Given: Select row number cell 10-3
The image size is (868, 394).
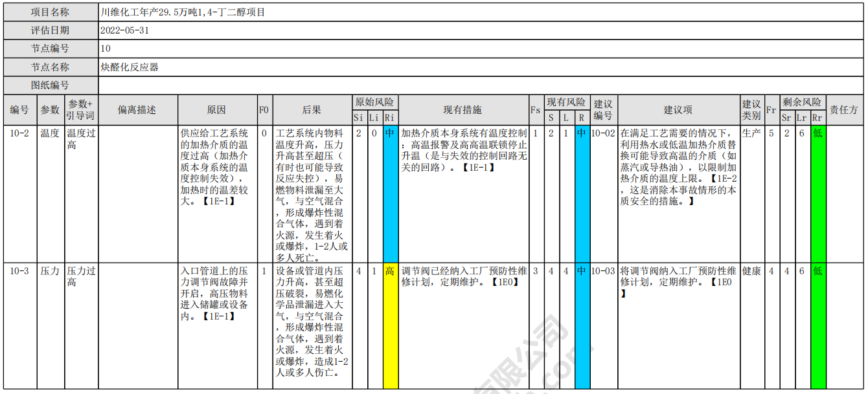Looking at the screenshot, I should point(19,325).
